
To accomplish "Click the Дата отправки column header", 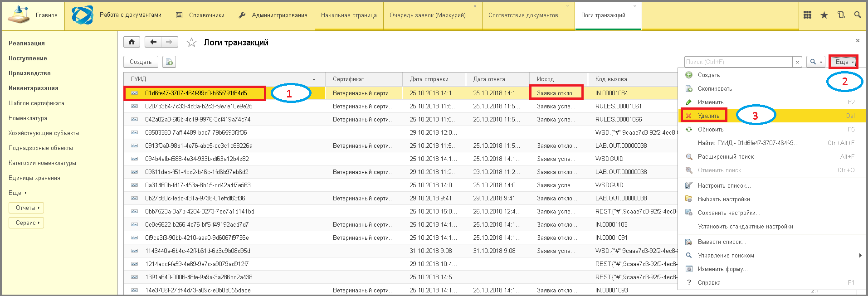I will (434, 79).
